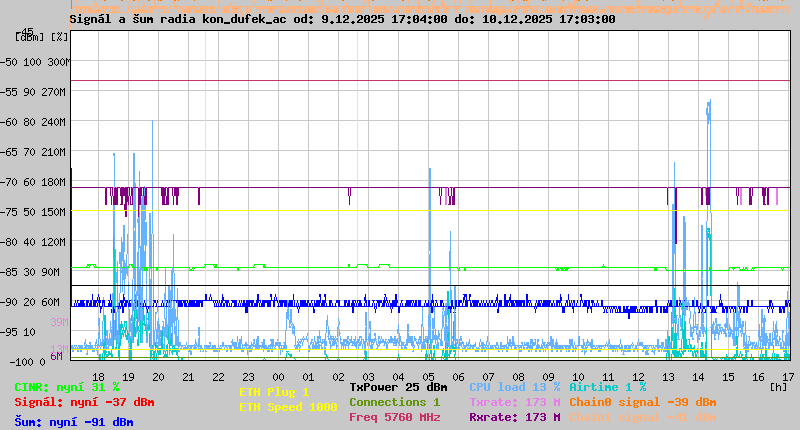
Task: Click hour label '14' on time axis
Action: (698, 377)
